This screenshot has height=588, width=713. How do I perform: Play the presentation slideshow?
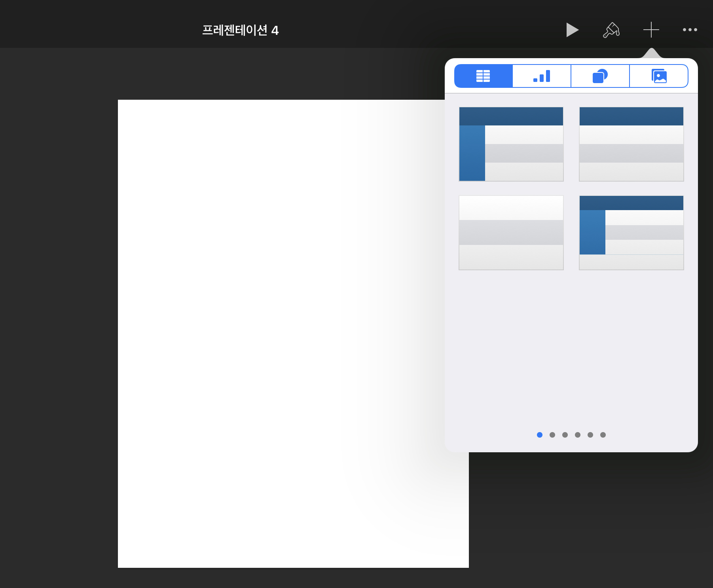pos(572,30)
